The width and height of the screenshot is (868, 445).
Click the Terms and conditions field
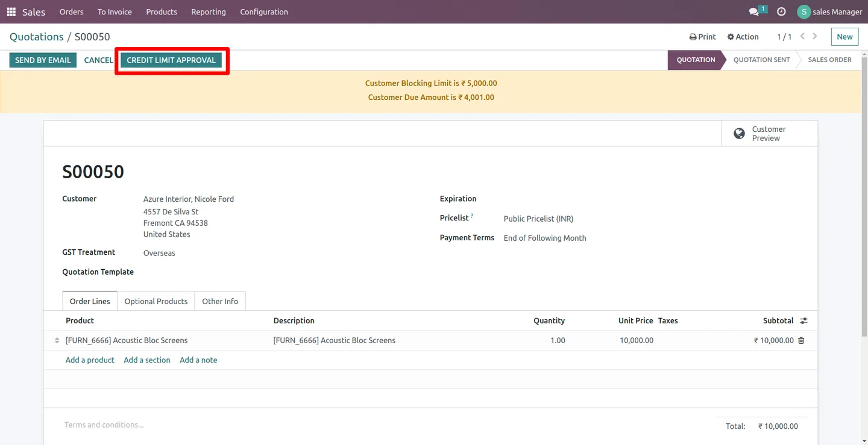(x=104, y=425)
